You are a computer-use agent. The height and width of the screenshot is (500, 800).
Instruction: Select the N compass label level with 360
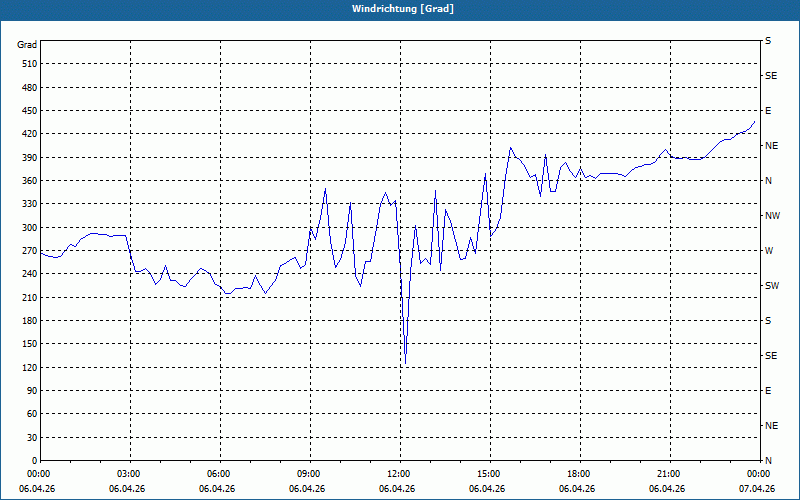768,181
